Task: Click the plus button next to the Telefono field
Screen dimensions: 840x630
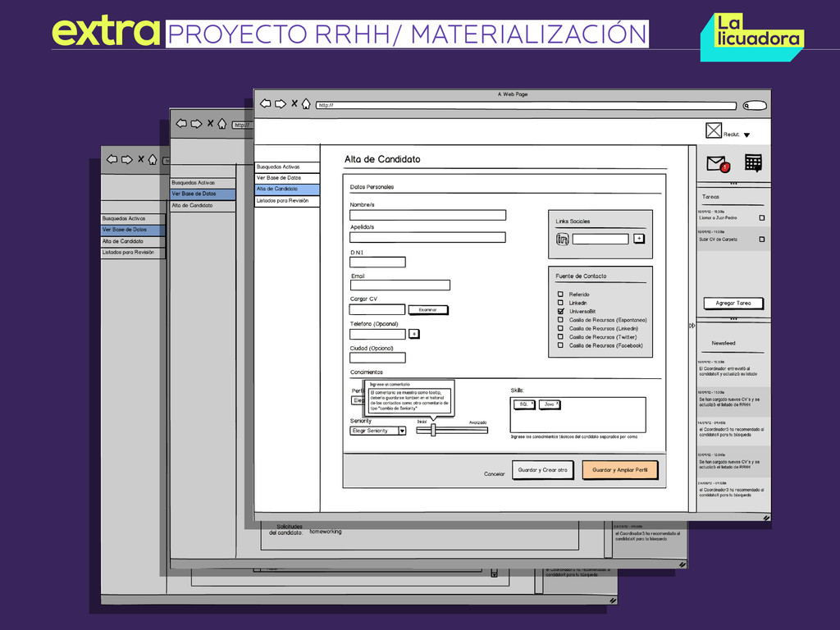Action: tap(414, 334)
